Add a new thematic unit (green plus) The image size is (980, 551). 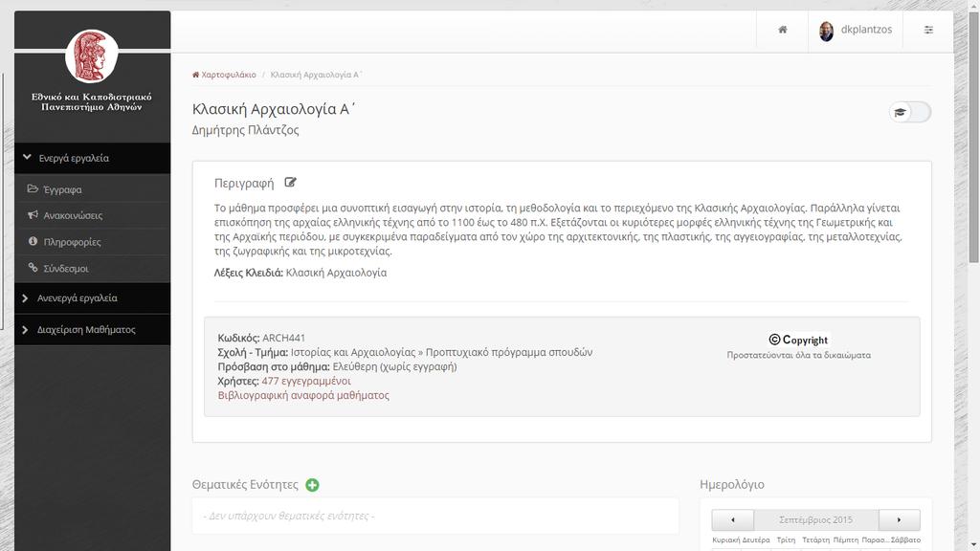(x=312, y=485)
